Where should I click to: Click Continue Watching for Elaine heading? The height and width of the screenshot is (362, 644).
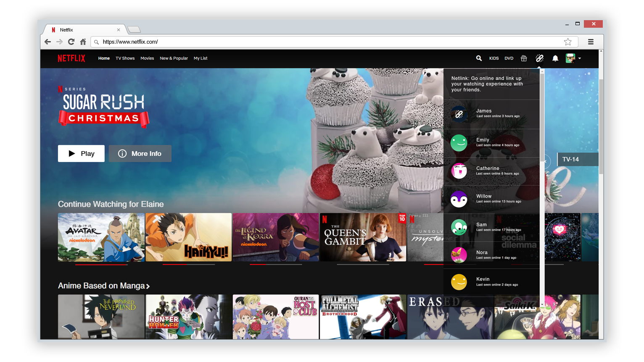[111, 204]
